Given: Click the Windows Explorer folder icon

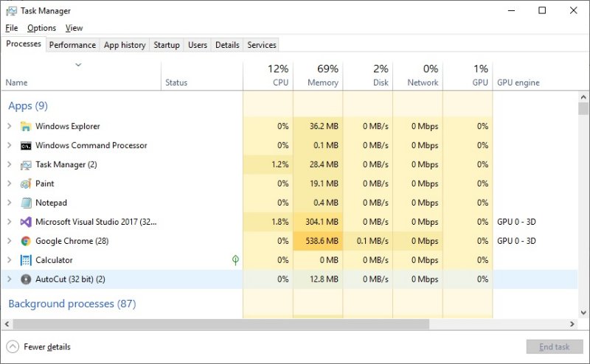Looking at the screenshot, I should (26, 126).
